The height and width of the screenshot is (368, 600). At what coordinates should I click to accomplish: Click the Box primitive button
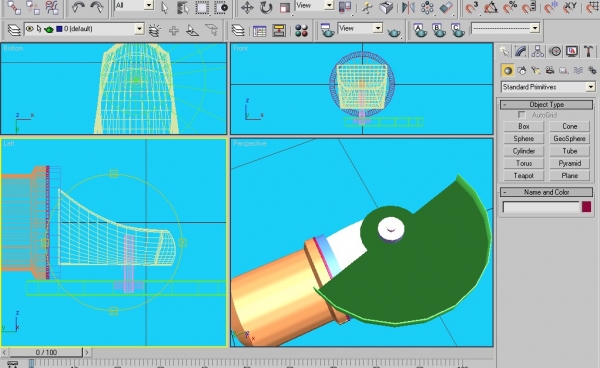tap(523, 126)
